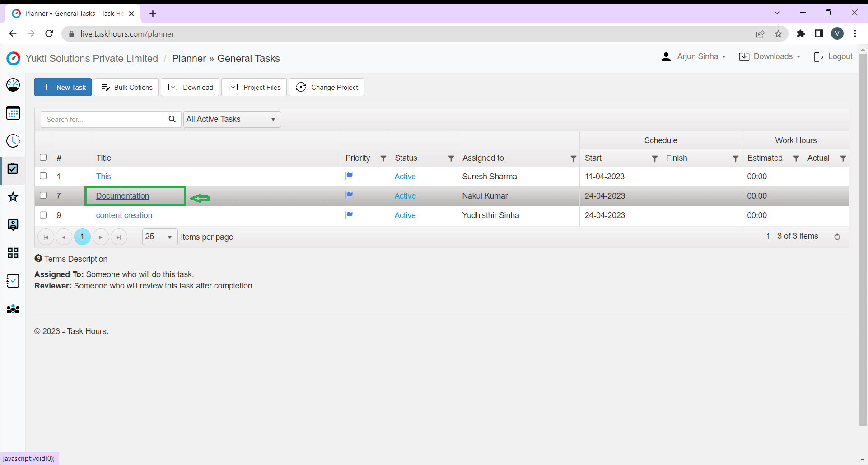The height and width of the screenshot is (465, 868).
Task: Open Chrome extensions puzzle icon
Action: point(801,34)
